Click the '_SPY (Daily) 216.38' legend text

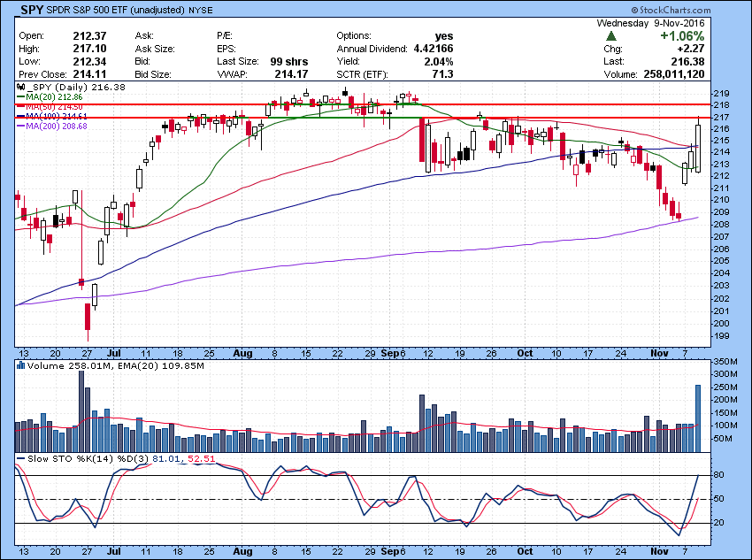pyautogui.click(x=76, y=88)
